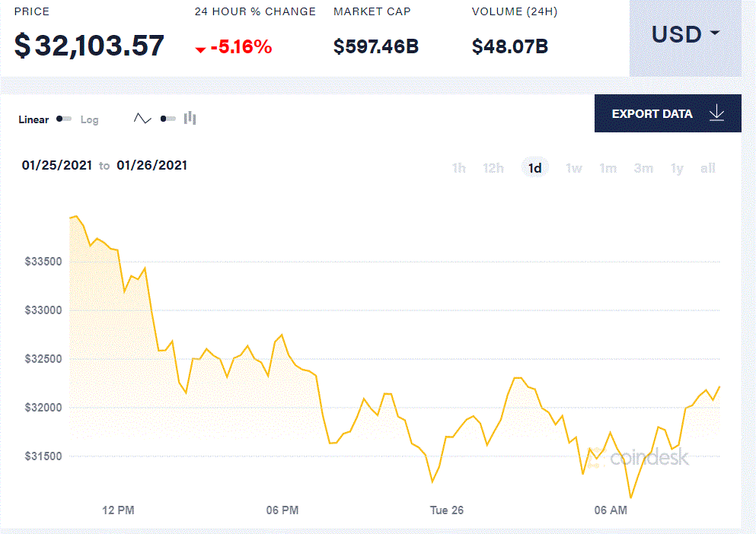Click the 06 AM x-axis label
Screen dimensions: 756x534
click(611, 510)
